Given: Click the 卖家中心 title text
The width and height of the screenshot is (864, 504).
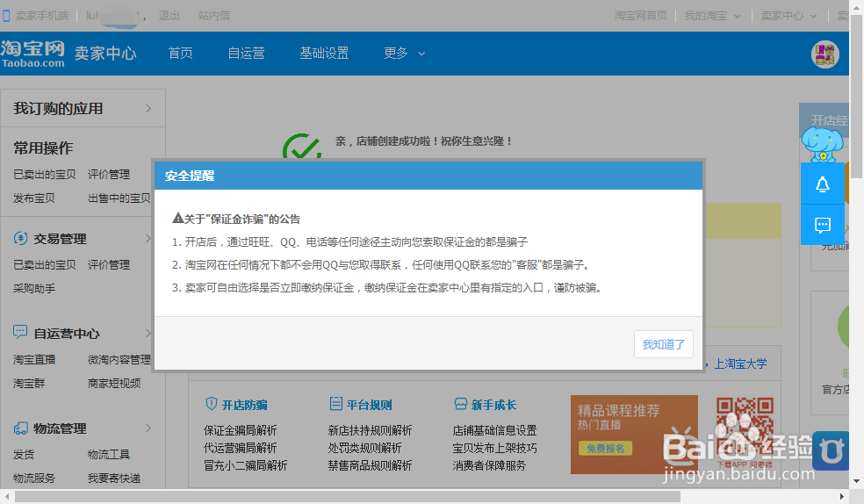Looking at the screenshot, I should click(105, 54).
